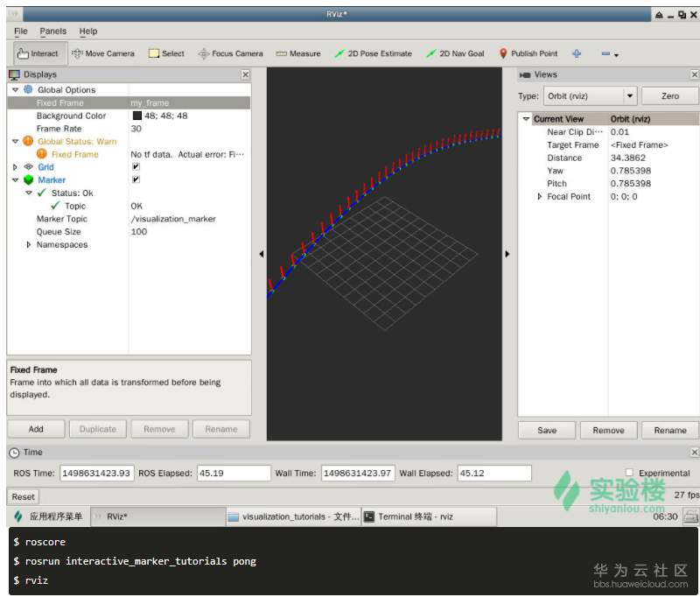Image resolution: width=700 pixels, height=597 pixels.
Task: Click the Background Color swatch
Action: (137, 116)
